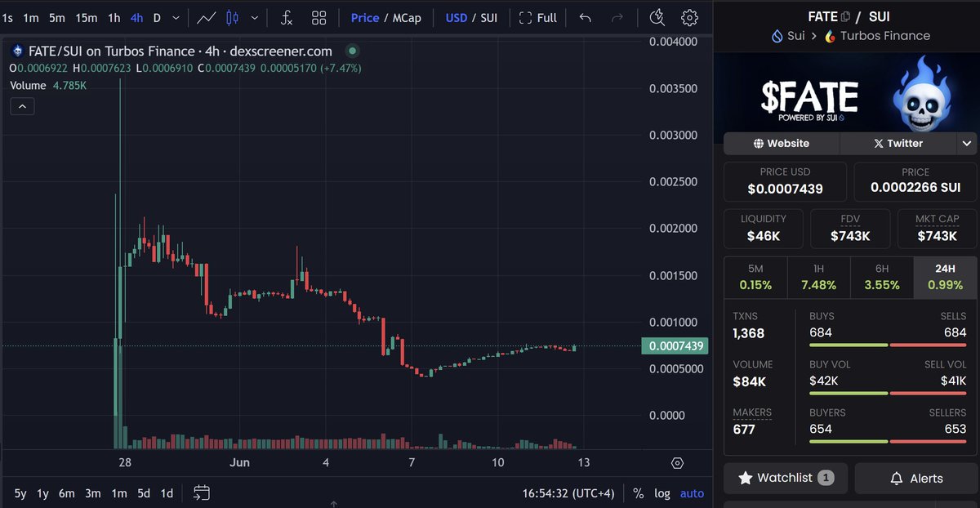Click the buyers versus sellers ratio bar

pyautogui.click(x=888, y=442)
